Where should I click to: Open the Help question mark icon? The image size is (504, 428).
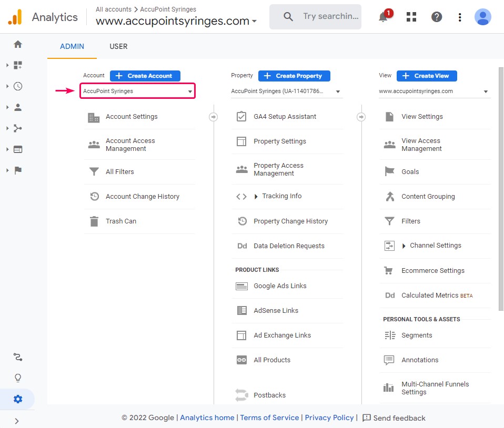[x=437, y=17]
